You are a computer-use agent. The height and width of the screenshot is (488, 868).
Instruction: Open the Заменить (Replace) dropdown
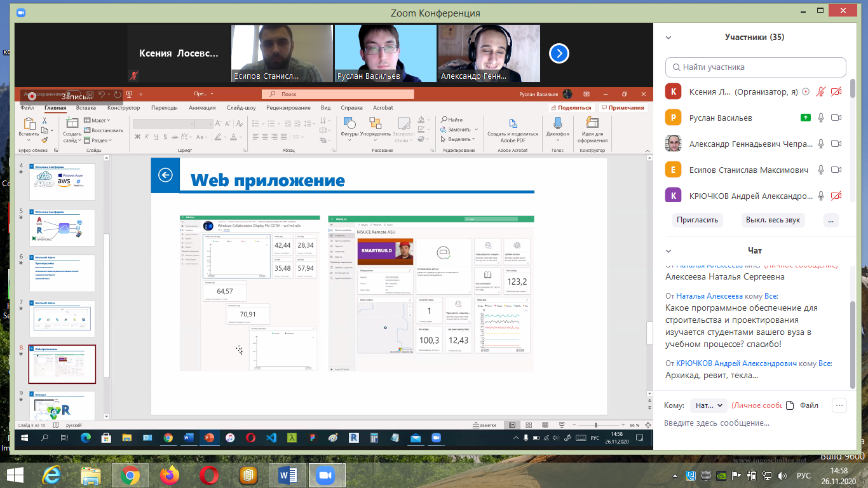pos(458,130)
